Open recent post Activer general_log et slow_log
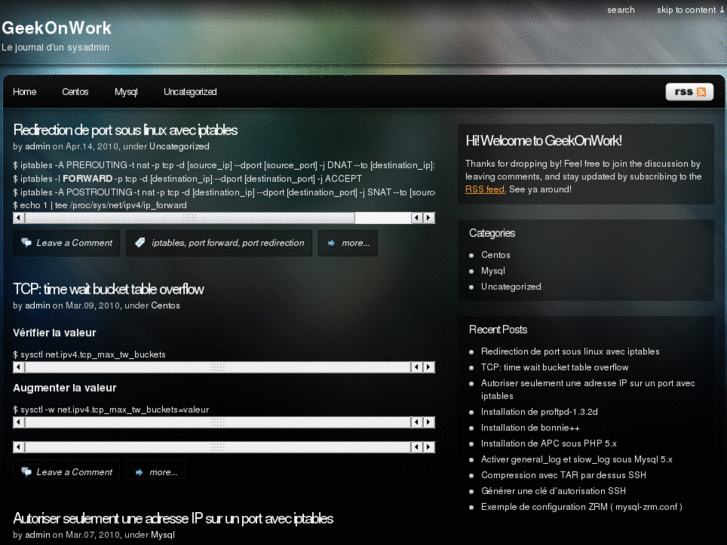The image size is (727, 545). coord(576,459)
